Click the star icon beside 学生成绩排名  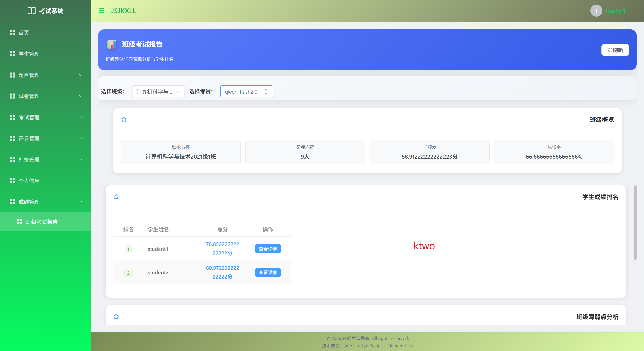tap(116, 197)
